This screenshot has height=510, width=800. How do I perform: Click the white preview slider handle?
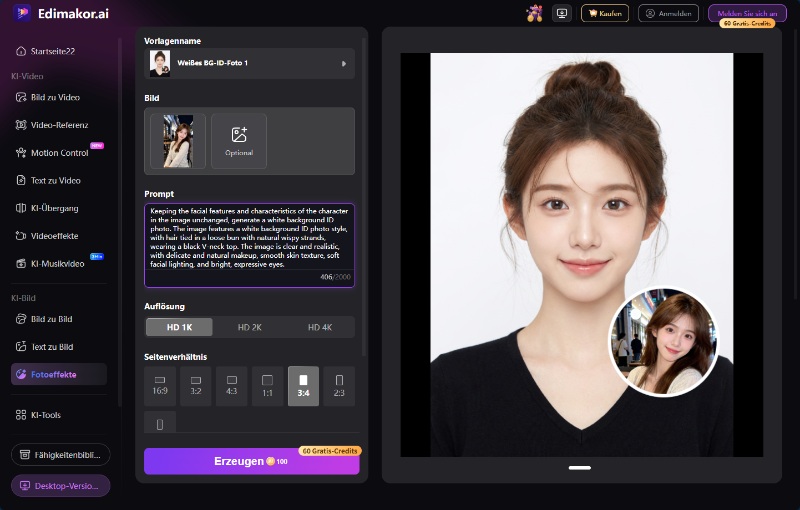[580, 468]
